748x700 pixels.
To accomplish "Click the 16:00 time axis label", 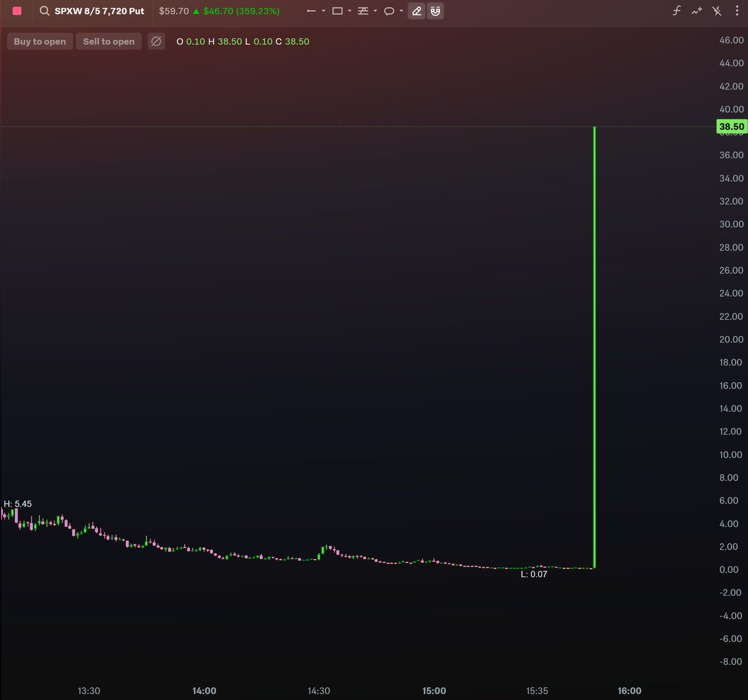I will click(x=630, y=691).
